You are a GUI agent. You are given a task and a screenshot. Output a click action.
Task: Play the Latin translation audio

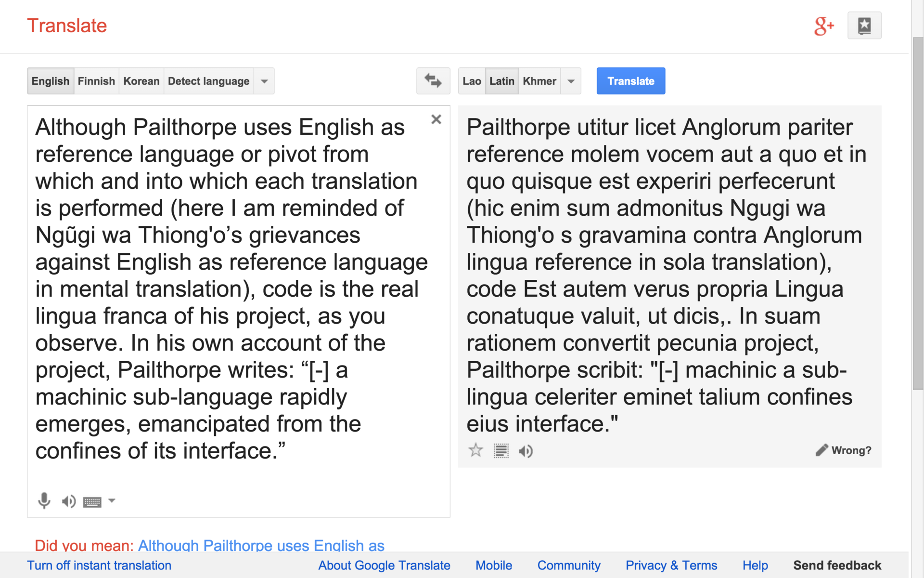click(x=526, y=451)
